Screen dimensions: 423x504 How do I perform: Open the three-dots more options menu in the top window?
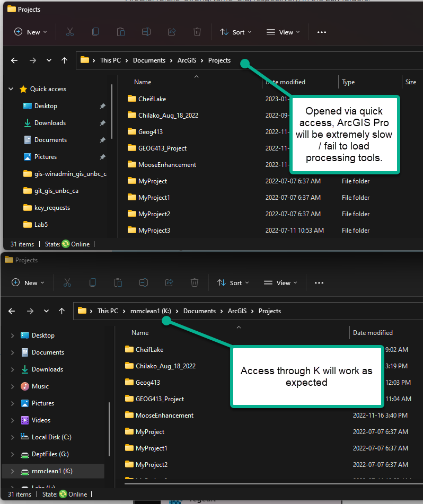point(321,32)
